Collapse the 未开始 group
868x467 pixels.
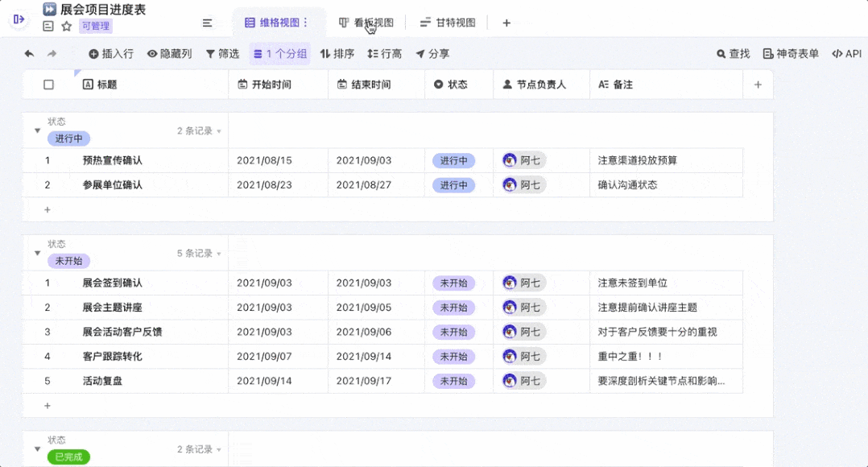click(37, 253)
